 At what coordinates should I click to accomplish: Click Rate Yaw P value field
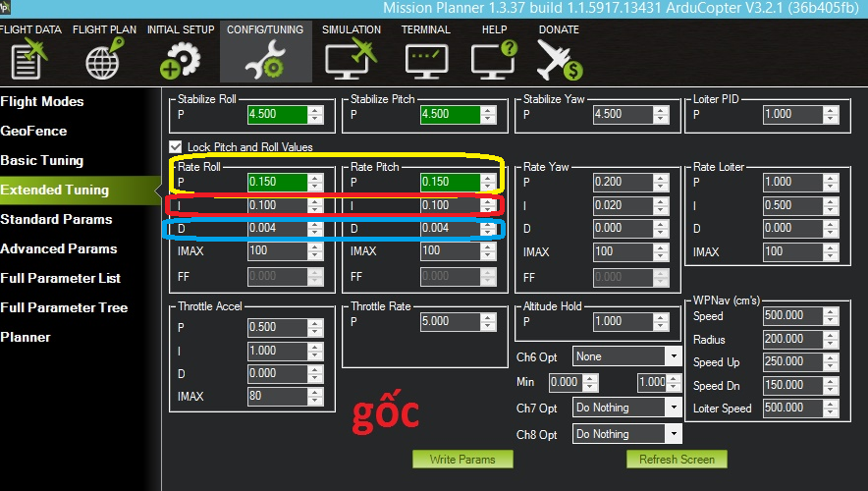click(x=623, y=182)
